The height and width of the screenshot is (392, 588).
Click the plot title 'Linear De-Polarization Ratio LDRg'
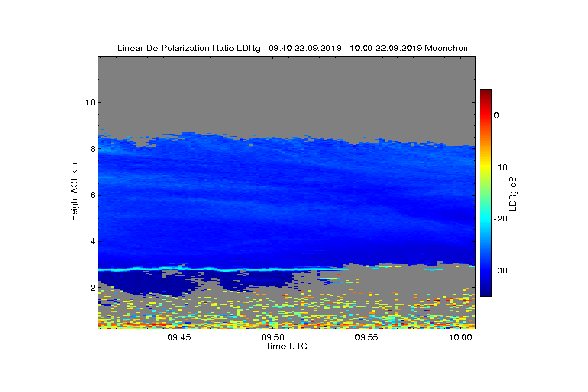[189, 48]
